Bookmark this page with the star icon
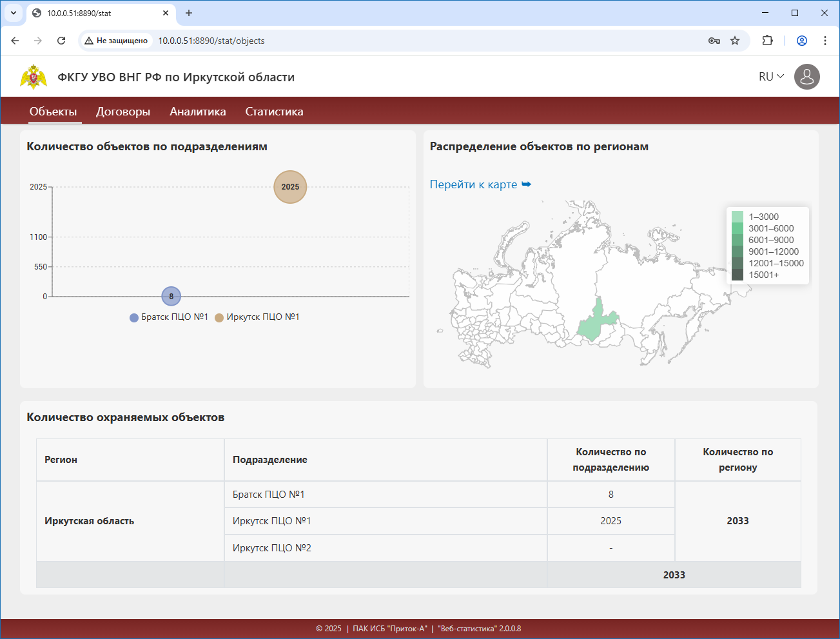This screenshot has height=639, width=840. [x=735, y=41]
